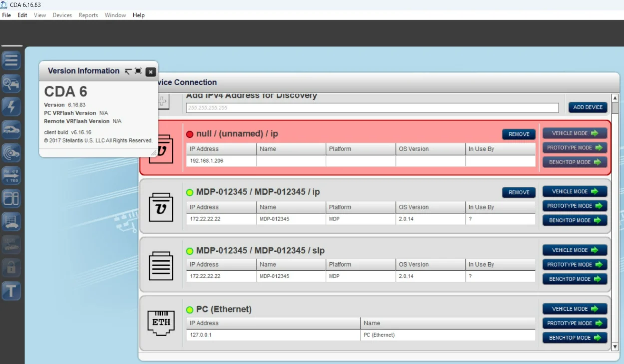624x364 pixels.
Task: Start Vehicle Mode for PC (Ethernet)
Action: coord(575,309)
